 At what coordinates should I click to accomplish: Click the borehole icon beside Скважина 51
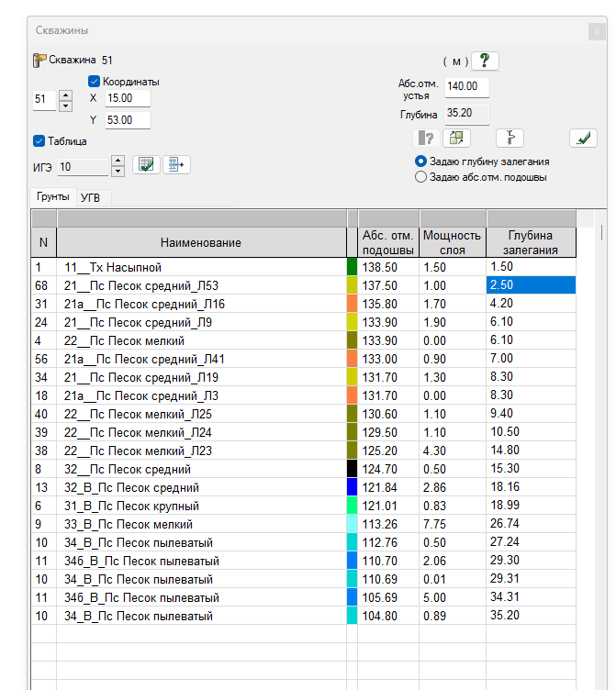(x=39, y=60)
